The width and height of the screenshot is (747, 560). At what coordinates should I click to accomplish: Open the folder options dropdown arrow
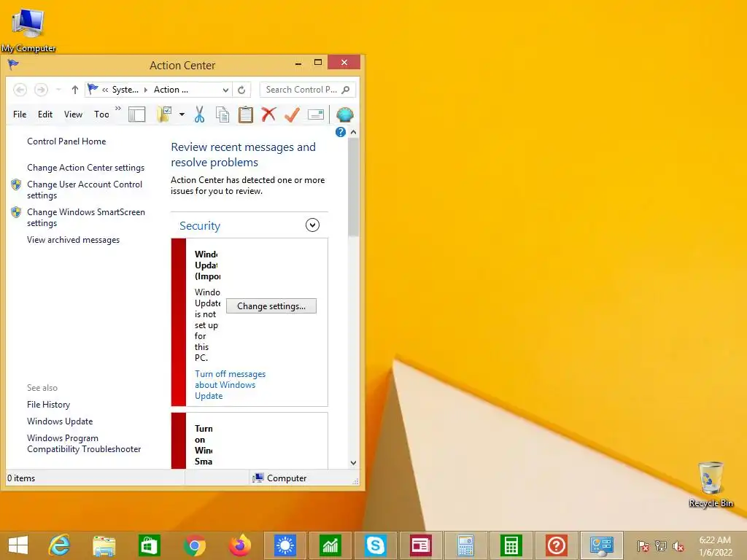click(182, 114)
